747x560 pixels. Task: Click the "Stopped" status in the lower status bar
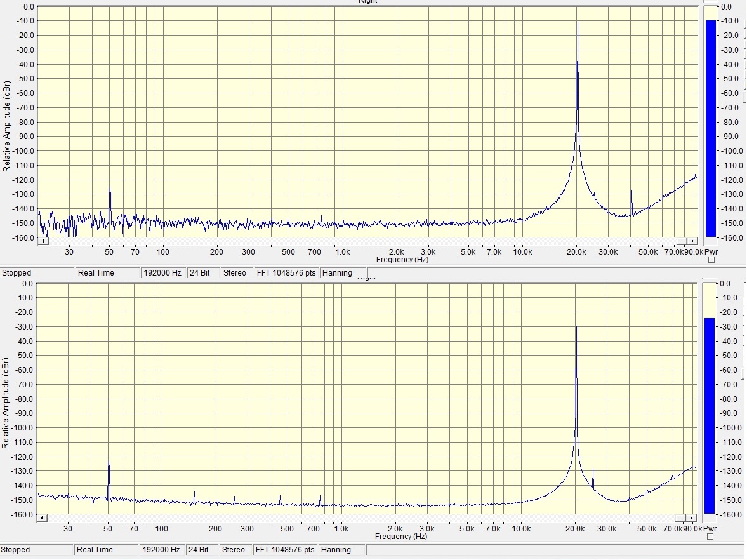pos(16,550)
